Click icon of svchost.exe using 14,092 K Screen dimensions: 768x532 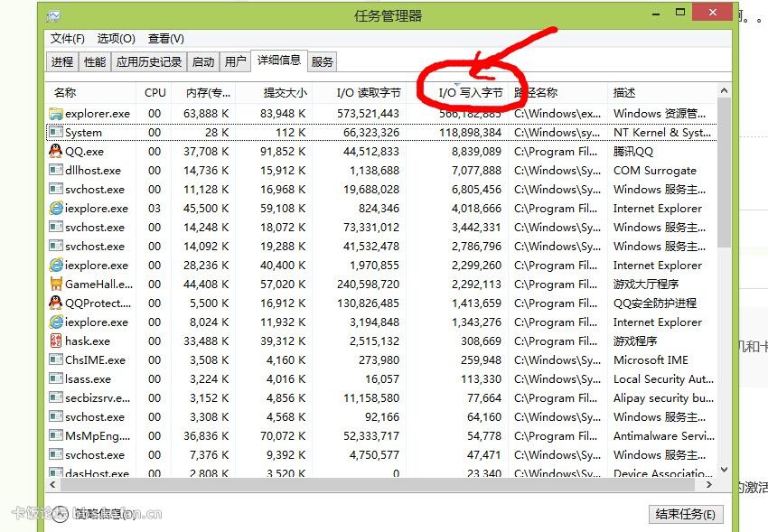56,247
